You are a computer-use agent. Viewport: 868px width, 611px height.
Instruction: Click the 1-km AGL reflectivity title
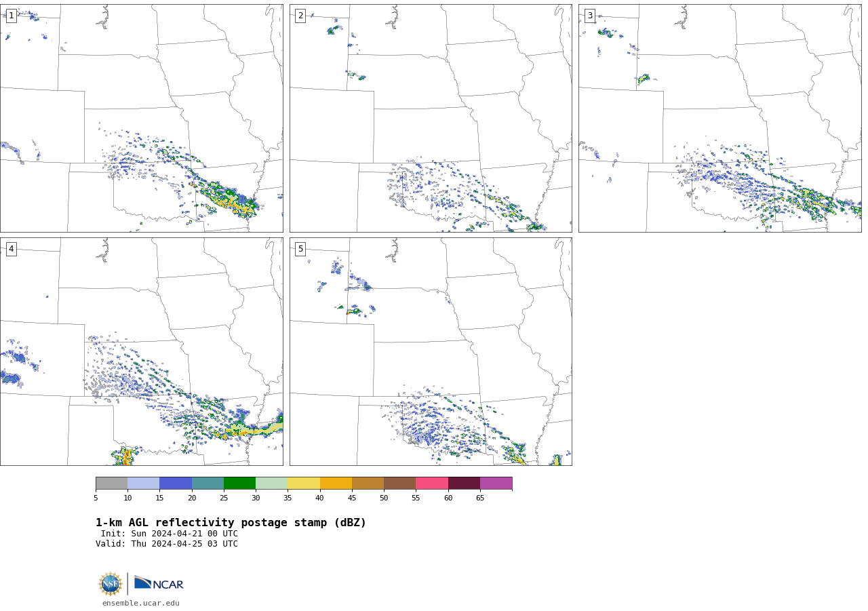pos(231,523)
